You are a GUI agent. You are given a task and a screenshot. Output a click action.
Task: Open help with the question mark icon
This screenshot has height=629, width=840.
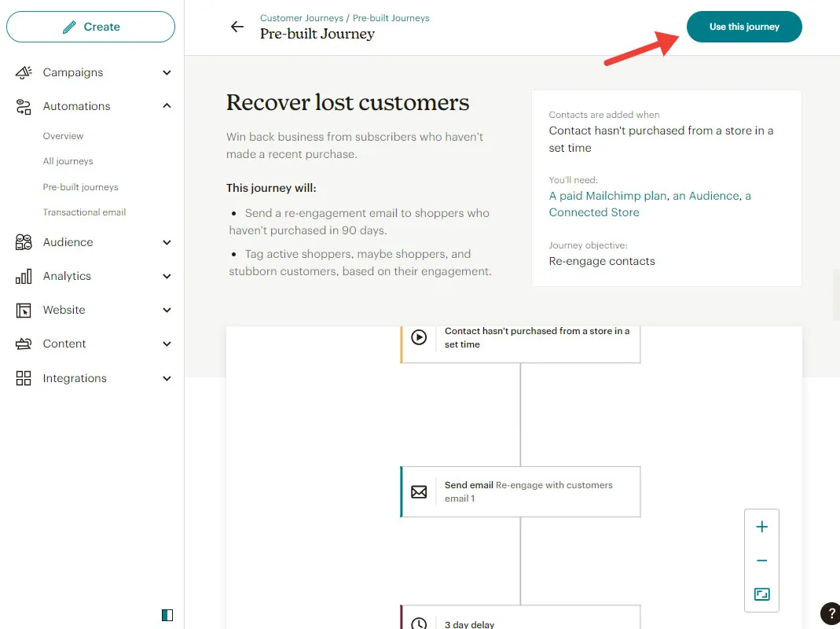pos(830,613)
